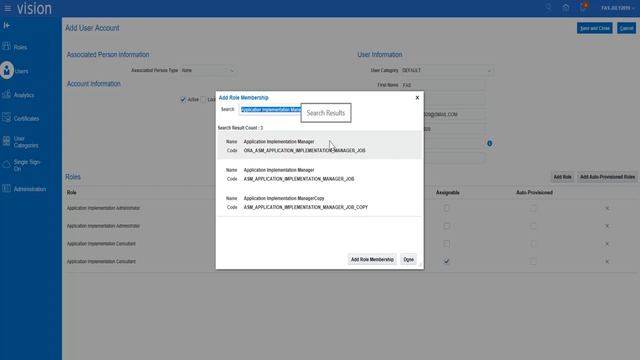Select result ASM_APPLICATION_IMPLEMENTATION_MANAGER_JOB
This screenshot has width=640, height=360.
pos(320,174)
